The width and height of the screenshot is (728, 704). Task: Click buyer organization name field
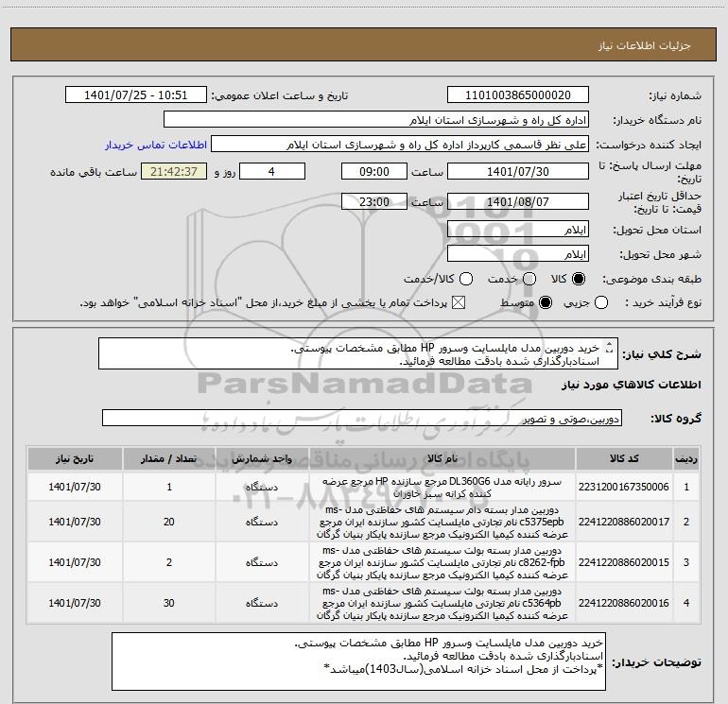pos(376,120)
